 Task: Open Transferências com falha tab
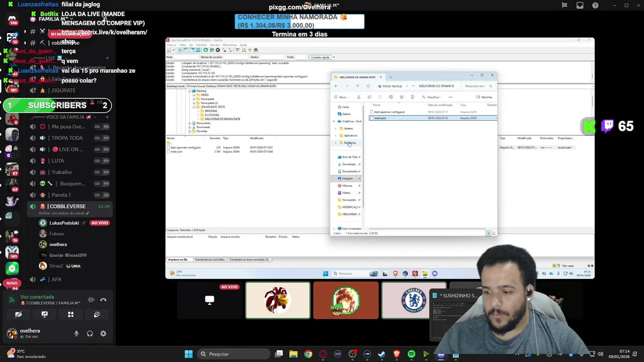click(209, 259)
